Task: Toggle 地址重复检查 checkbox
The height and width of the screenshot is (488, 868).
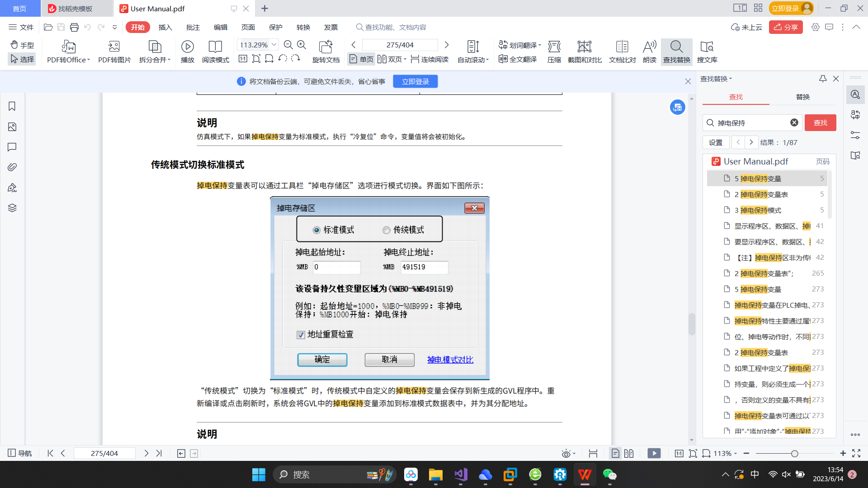Action: point(301,335)
